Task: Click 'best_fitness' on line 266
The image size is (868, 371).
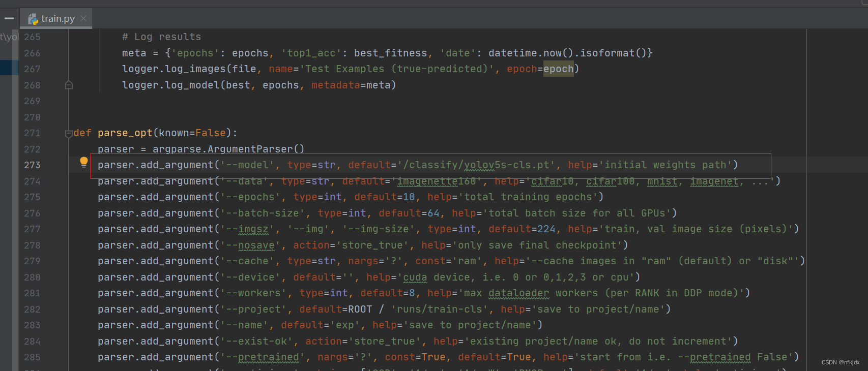Action: pyautogui.click(x=391, y=53)
